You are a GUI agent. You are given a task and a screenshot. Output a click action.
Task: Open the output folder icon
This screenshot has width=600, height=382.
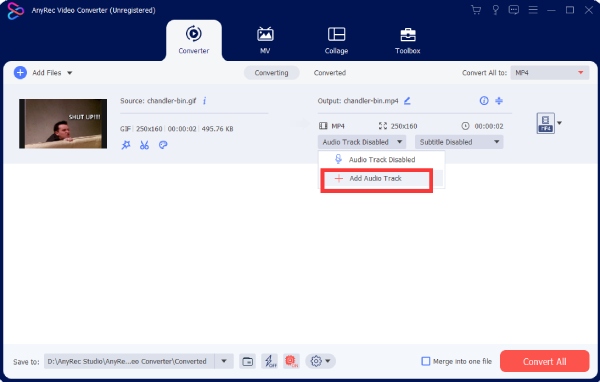pyautogui.click(x=248, y=361)
